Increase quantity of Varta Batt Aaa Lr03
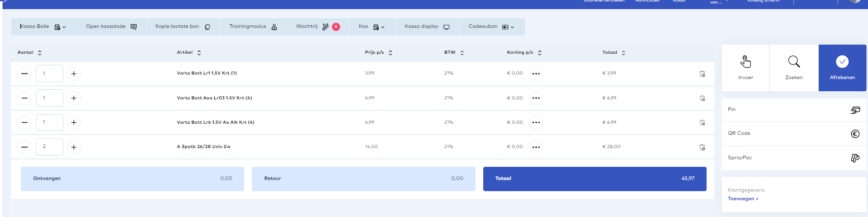Image resolution: width=868 pixels, height=217 pixels. coord(74,98)
